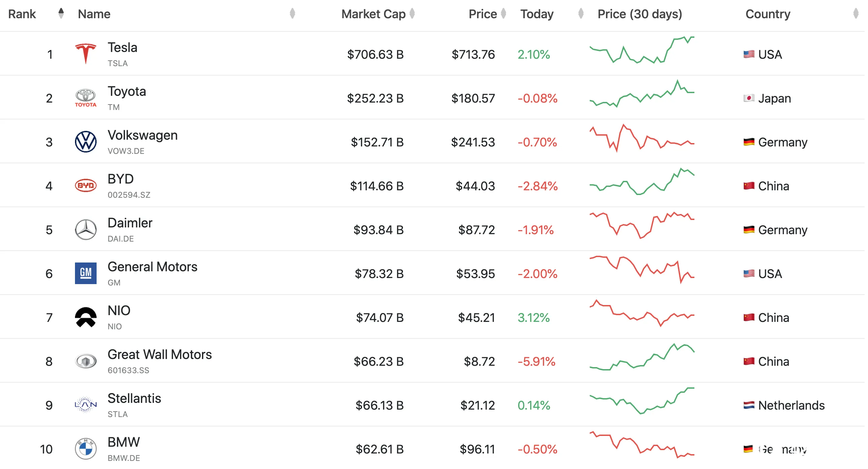Click the Price column header label
868x469 pixels.
(483, 14)
